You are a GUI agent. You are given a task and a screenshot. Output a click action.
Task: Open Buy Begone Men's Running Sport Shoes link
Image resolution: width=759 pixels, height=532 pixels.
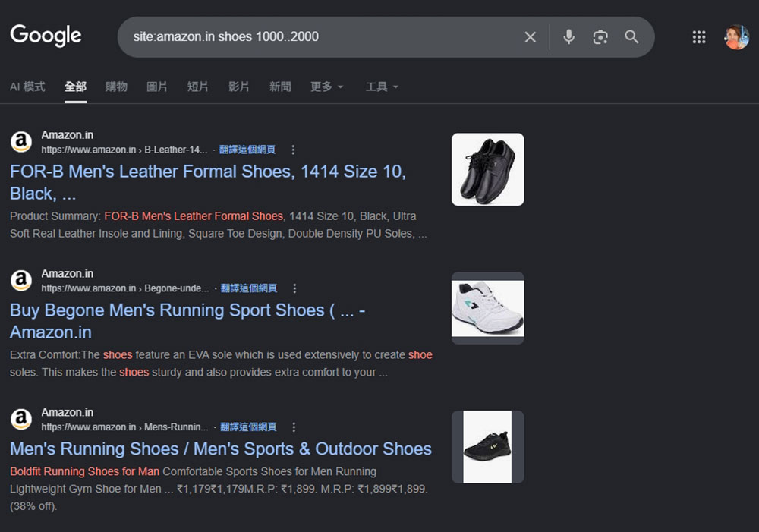click(x=187, y=321)
